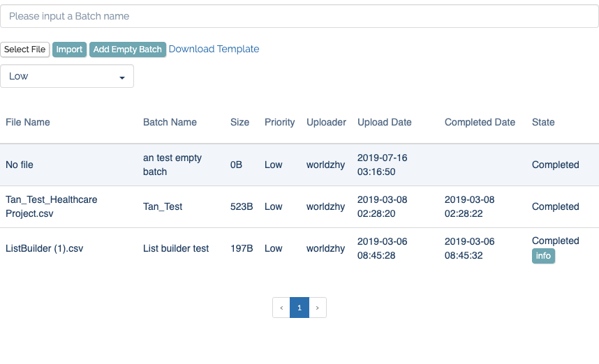Expand the Low priority dropdown

pos(67,77)
